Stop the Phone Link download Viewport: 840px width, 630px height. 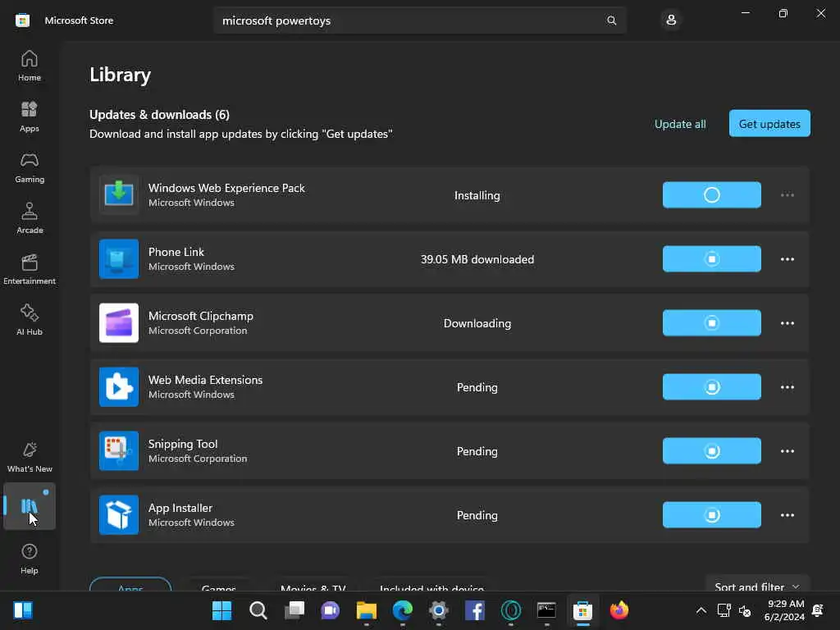[711, 258]
